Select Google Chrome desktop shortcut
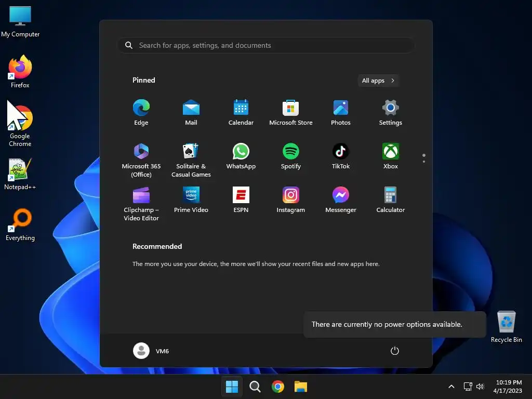 [x=20, y=125]
